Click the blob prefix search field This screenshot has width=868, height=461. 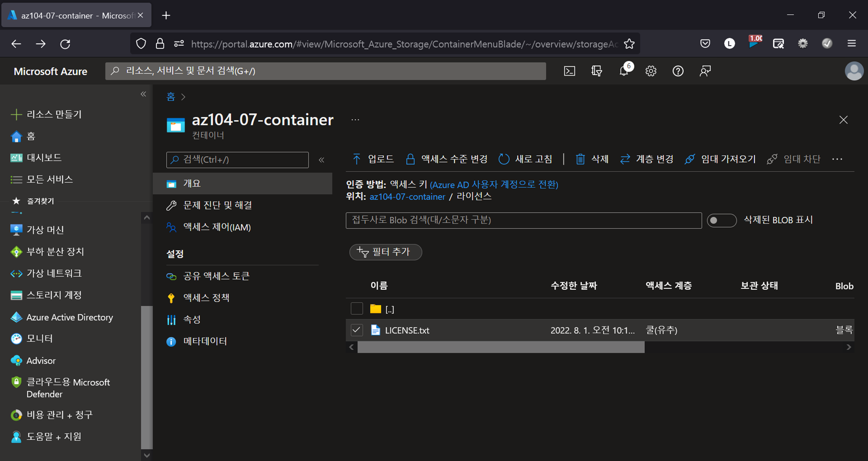(523, 220)
